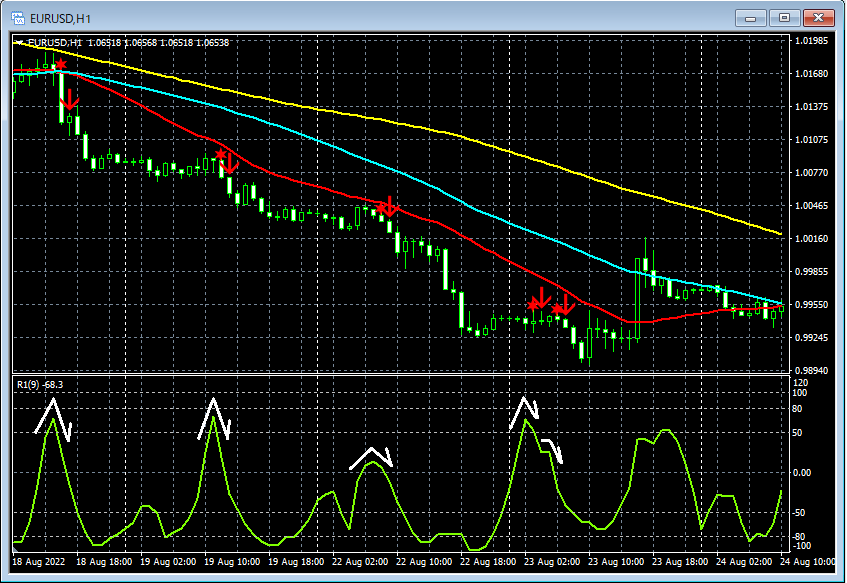Screen dimensions: 847x583
Task: Click the red sell arrow near 19 Aug 10:00
Action: [x=230, y=164]
